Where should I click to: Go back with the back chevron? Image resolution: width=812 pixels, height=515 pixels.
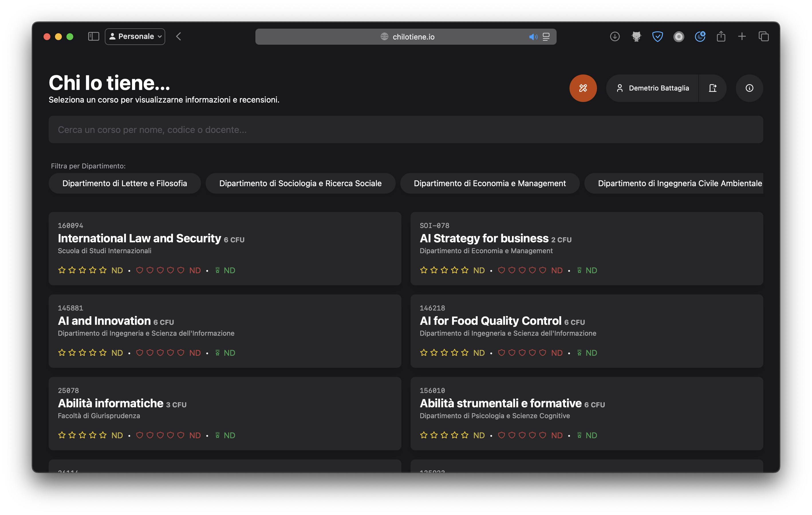click(179, 36)
